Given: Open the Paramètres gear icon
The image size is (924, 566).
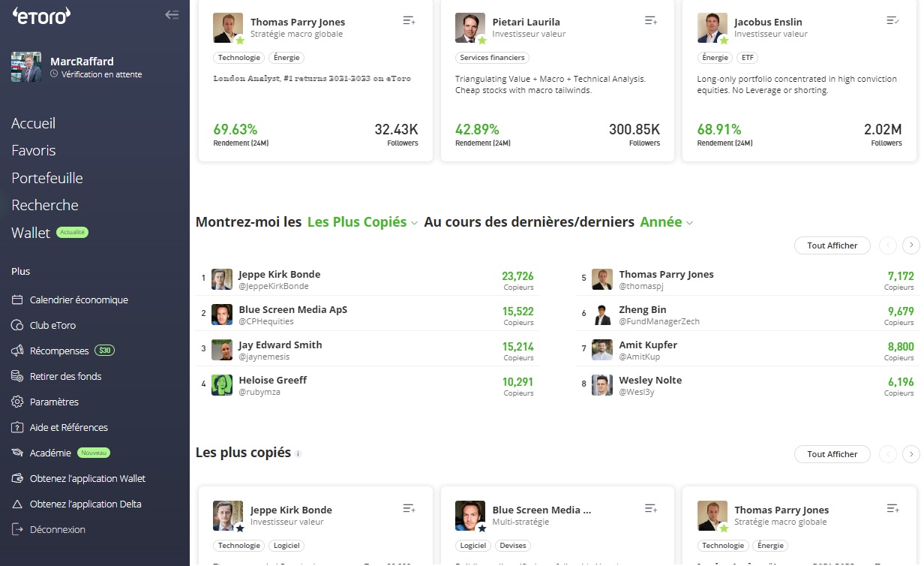Looking at the screenshot, I should pos(18,402).
